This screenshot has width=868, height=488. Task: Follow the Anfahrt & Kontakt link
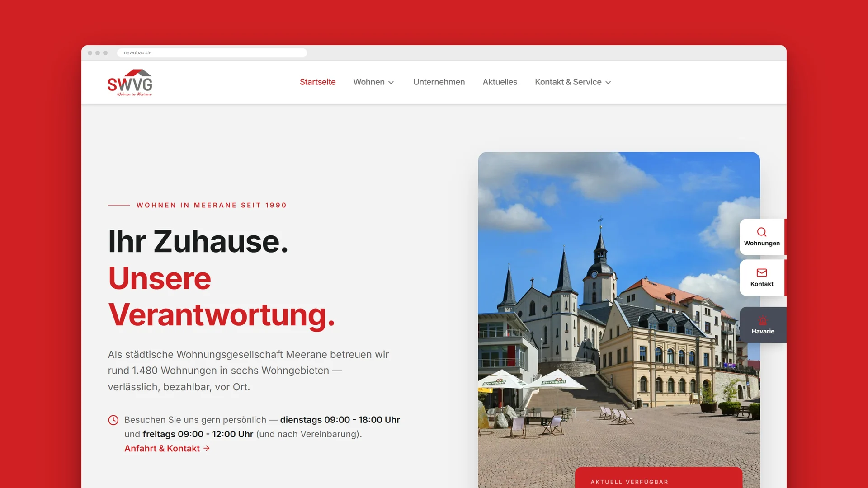[x=167, y=448]
